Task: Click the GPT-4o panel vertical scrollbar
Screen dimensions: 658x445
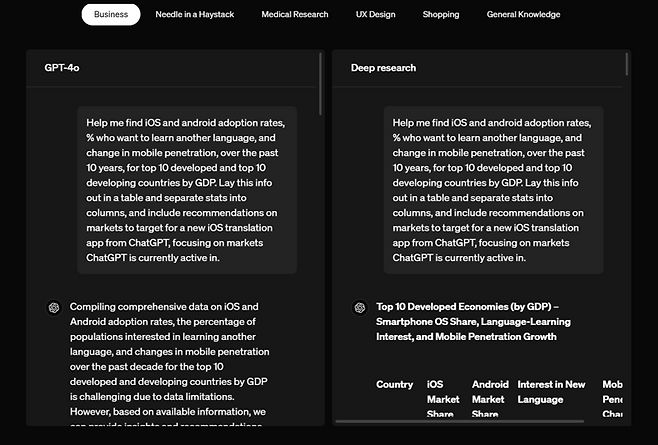Action: pyautogui.click(x=320, y=84)
